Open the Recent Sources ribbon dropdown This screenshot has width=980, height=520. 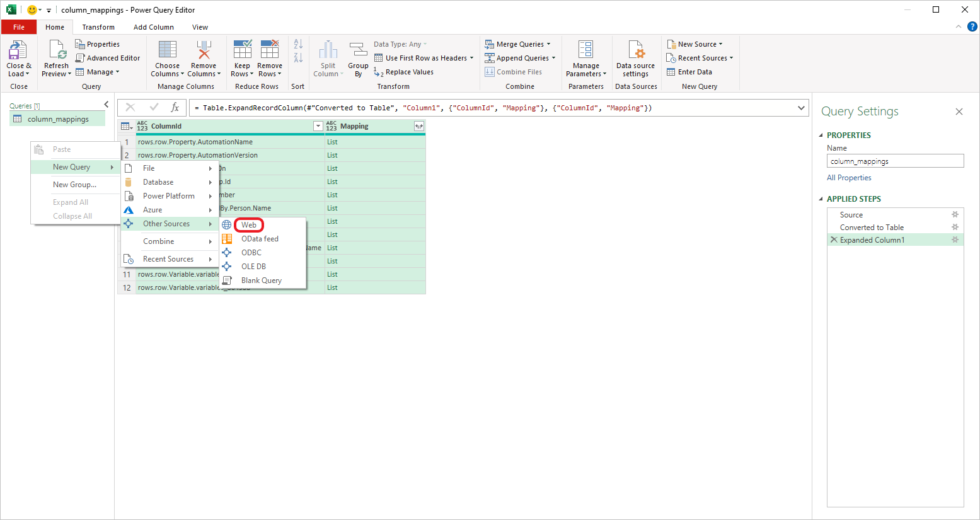click(x=700, y=58)
